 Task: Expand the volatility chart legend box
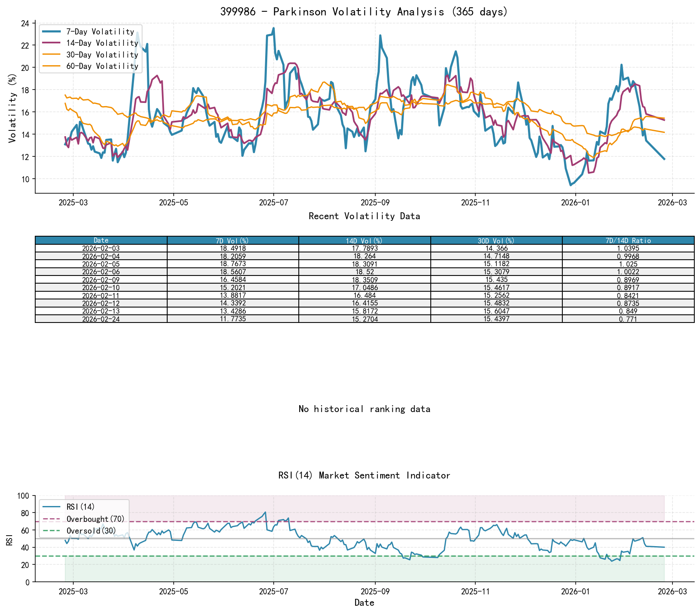point(90,49)
